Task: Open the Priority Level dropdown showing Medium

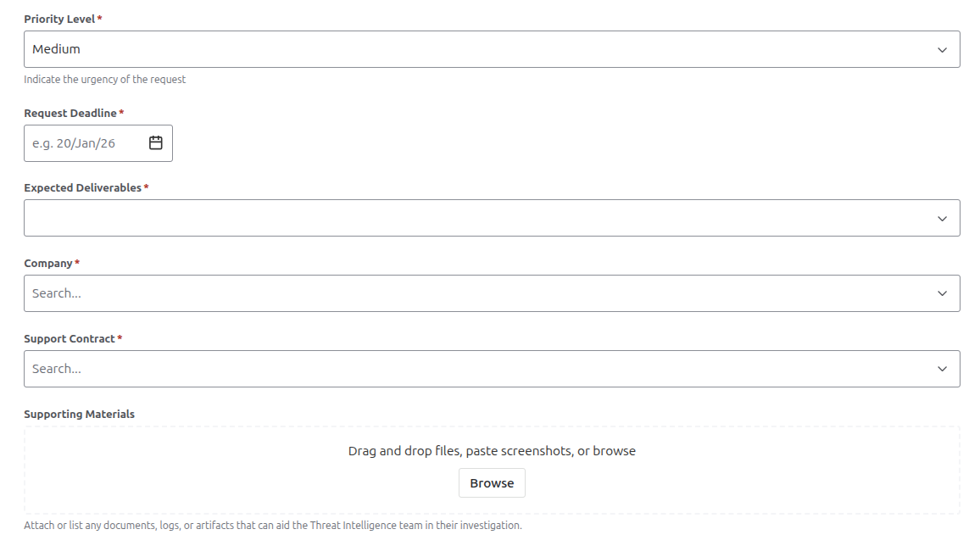Action: tap(475, 49)
